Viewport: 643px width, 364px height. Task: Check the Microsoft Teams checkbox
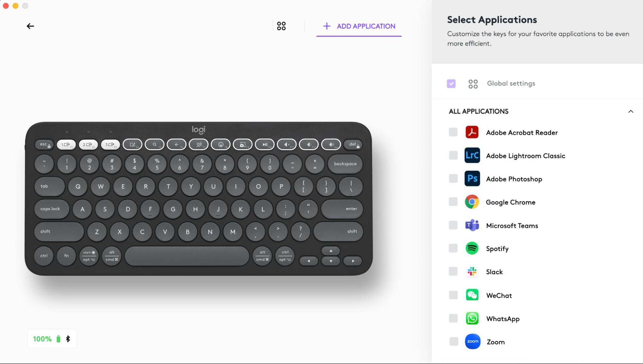453,225
